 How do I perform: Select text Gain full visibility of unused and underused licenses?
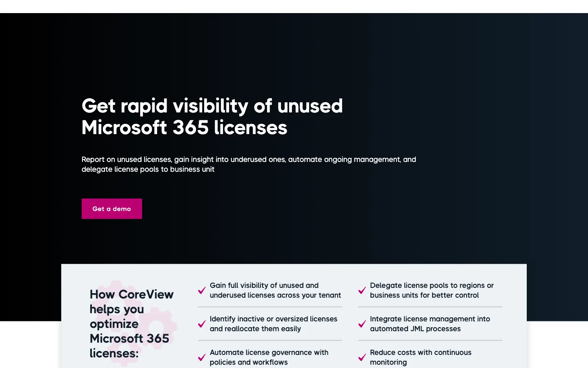275,290
